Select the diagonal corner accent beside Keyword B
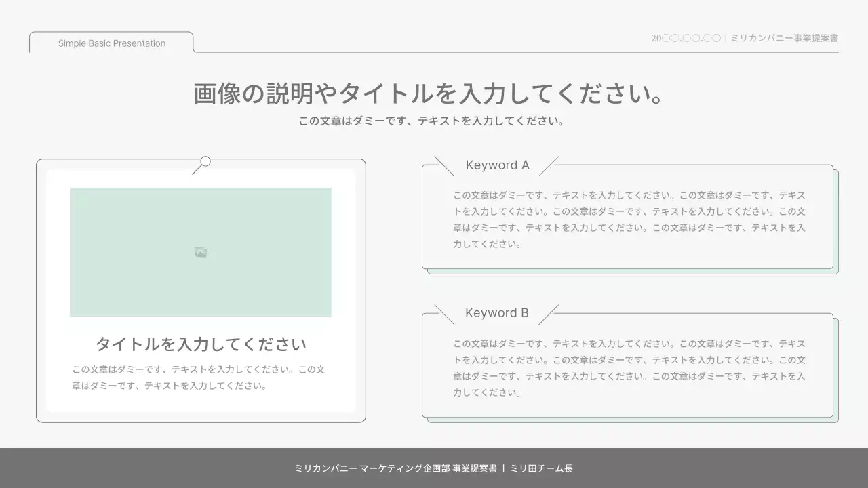 (x=444, y=312)
